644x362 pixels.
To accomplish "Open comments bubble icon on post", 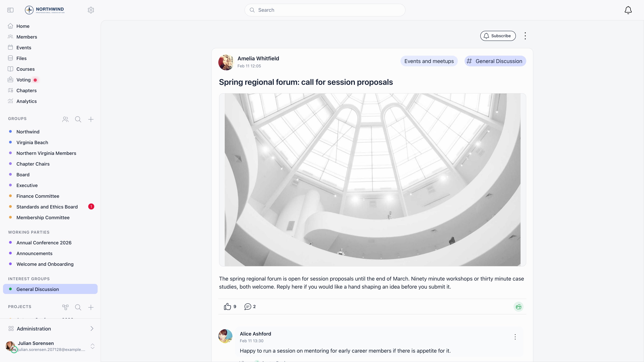I will 248,307.
